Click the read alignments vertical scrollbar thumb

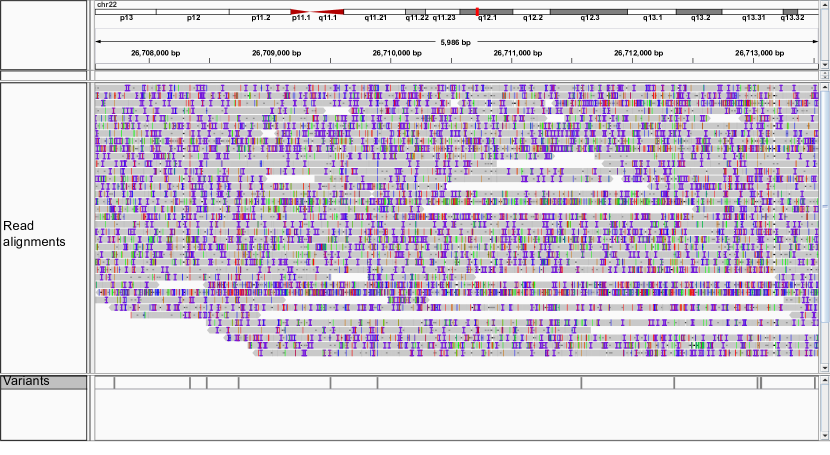coord(825,206)
